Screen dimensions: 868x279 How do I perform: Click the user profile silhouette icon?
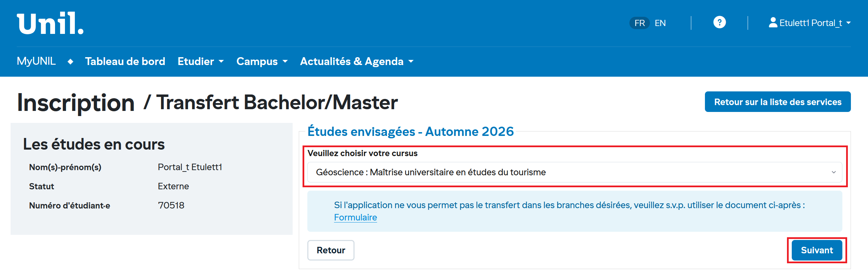click(773, 23)
